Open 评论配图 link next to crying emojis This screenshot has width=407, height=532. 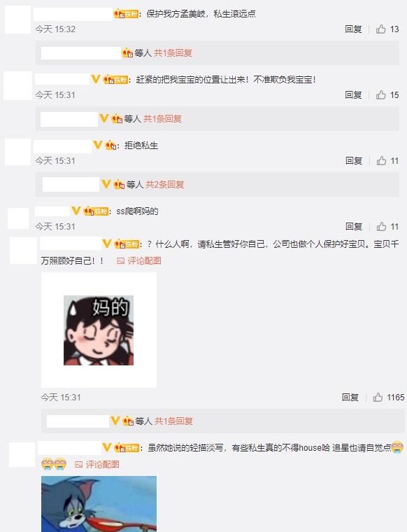coord(102,465)
